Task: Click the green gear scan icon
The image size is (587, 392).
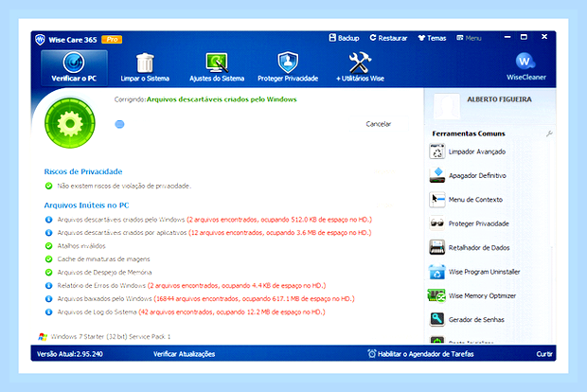Action: (70, 123)
